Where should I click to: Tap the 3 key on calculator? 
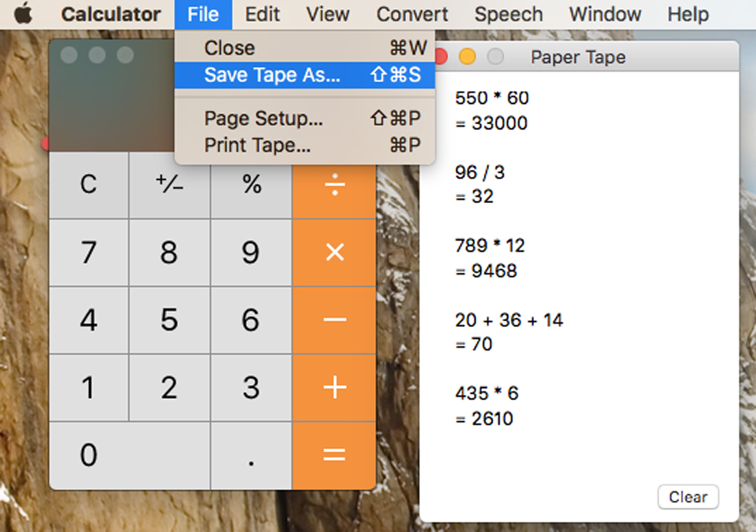click(251, 387)
